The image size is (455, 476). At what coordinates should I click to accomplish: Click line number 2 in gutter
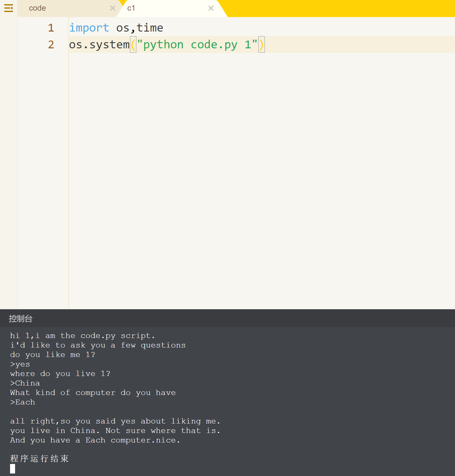(x=51, y=44)
